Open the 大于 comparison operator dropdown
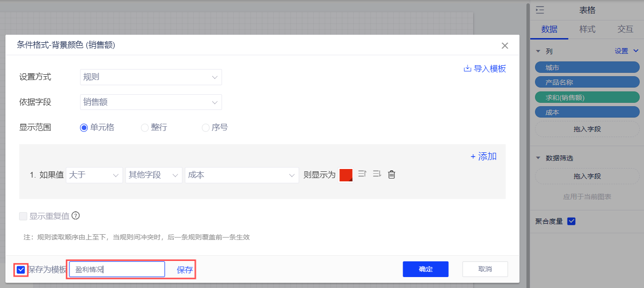 coord(94,175)
